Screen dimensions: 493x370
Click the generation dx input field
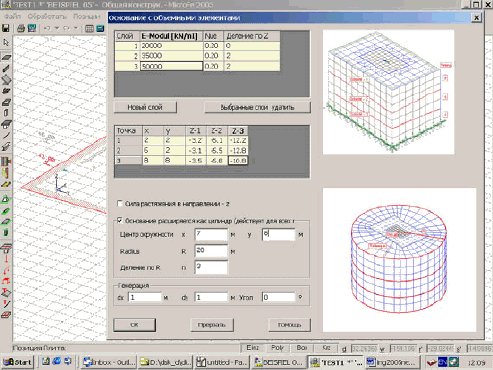tap(145, 297)
